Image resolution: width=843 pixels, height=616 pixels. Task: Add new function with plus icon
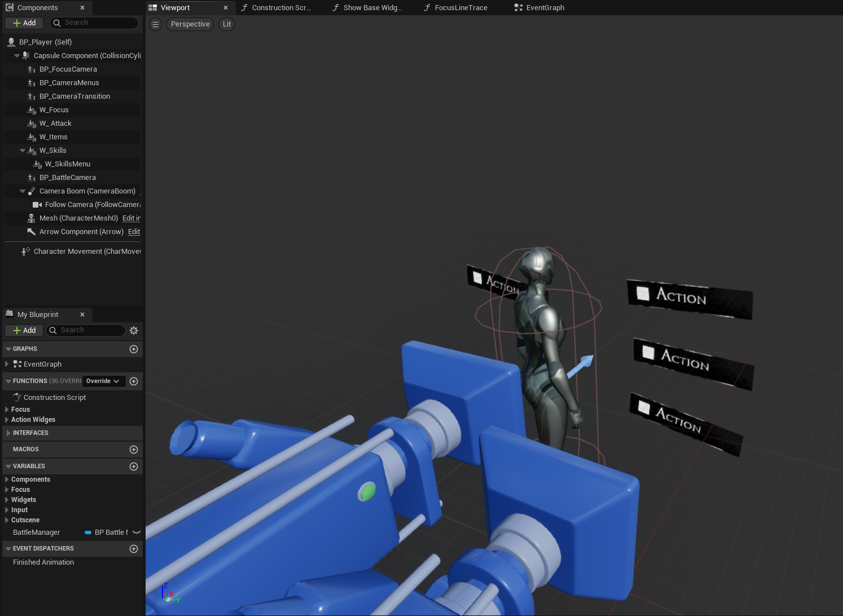tap(134, 381)
